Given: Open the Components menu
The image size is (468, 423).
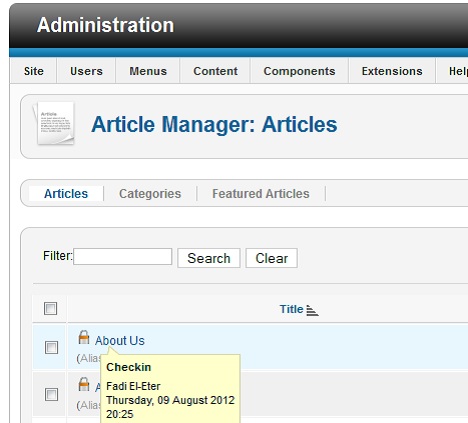Looking at the screenshot, I should pyautogui.click(x=299, y=71).
